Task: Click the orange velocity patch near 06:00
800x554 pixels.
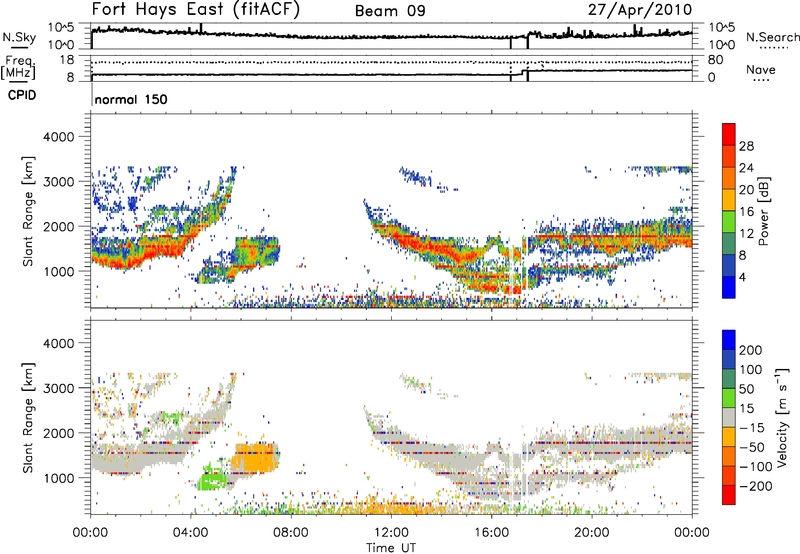Action: pos(255,458)
